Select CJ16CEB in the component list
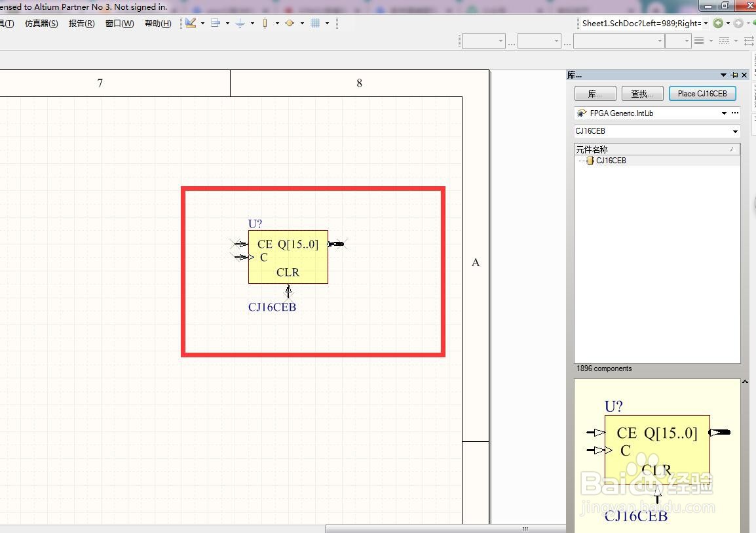This screenshot has height=533, width=756. [611, 161]
